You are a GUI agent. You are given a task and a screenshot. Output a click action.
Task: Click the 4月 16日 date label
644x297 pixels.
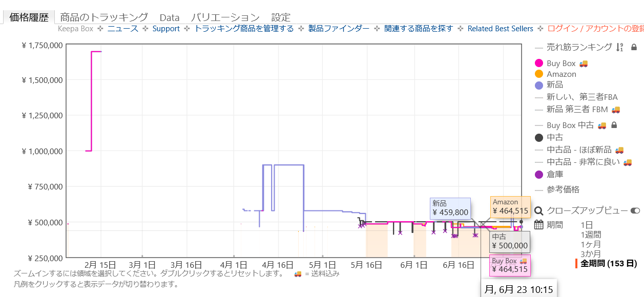click(x=278, y=265)
